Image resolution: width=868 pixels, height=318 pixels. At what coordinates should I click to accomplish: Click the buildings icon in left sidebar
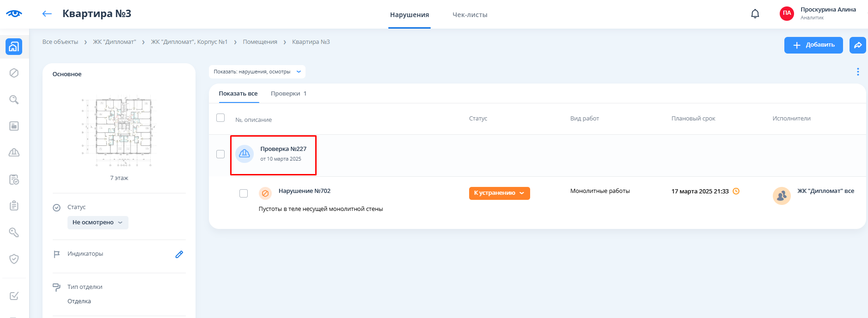pos(14,47)
